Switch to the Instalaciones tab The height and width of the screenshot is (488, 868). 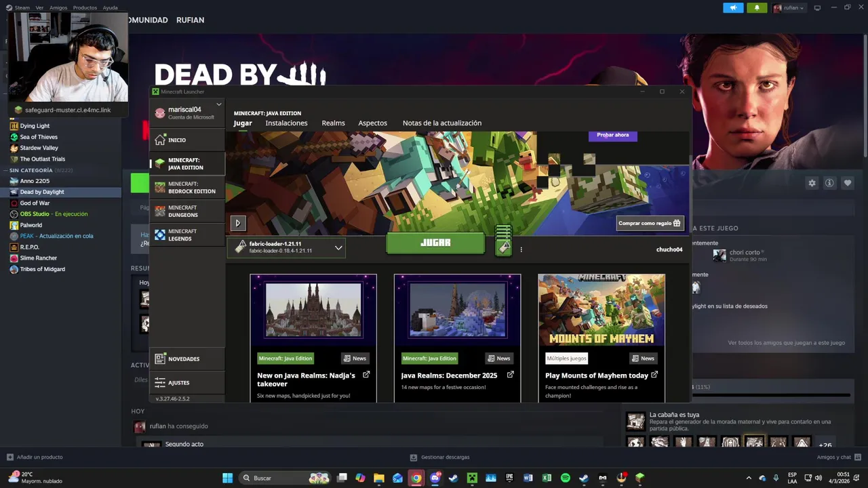click(286, 123)
